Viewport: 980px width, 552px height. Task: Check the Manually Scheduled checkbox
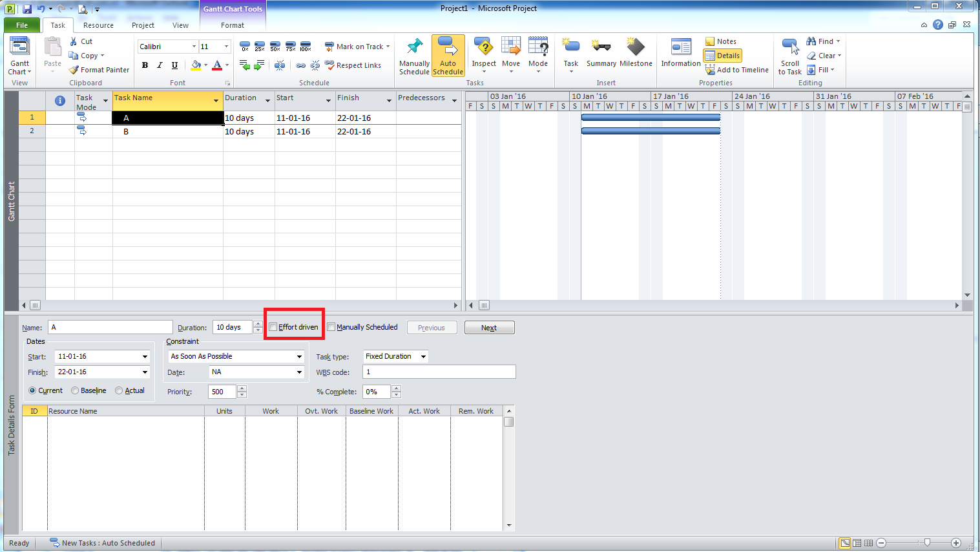coord(331,327)
